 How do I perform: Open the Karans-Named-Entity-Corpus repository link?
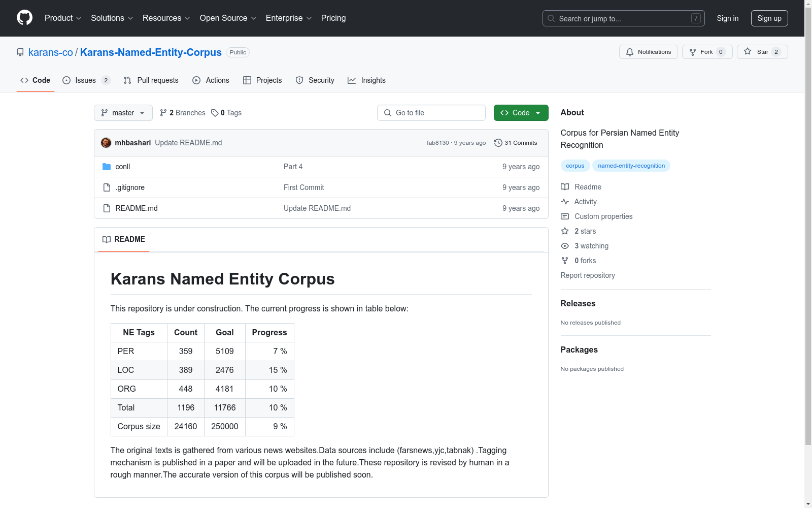coord(151,52)
